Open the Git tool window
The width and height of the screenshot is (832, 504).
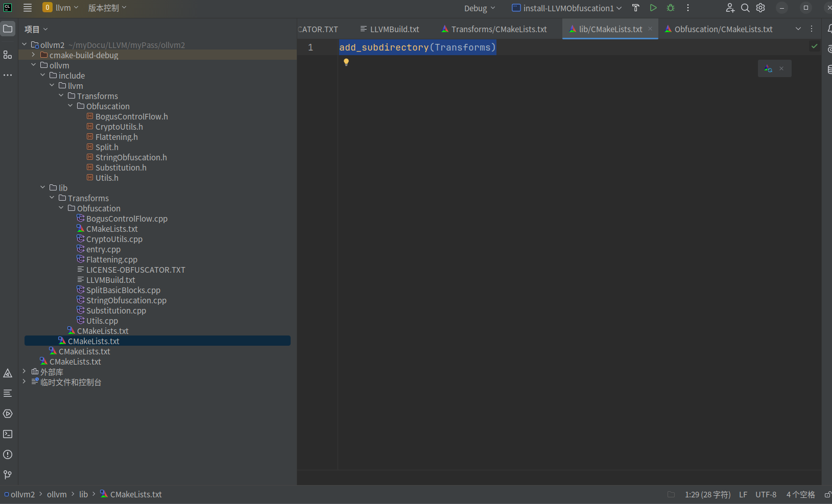click(8, 475)
